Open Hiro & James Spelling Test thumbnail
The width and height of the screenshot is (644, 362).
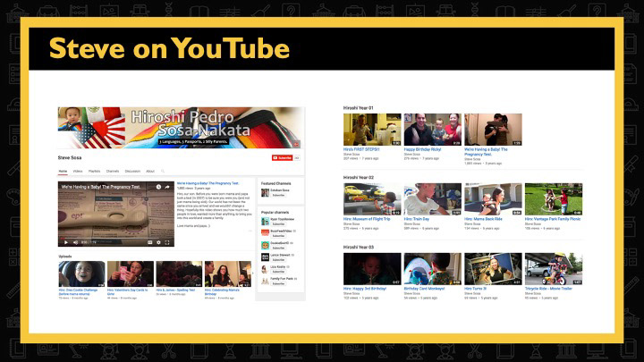(x=179, y=274)
